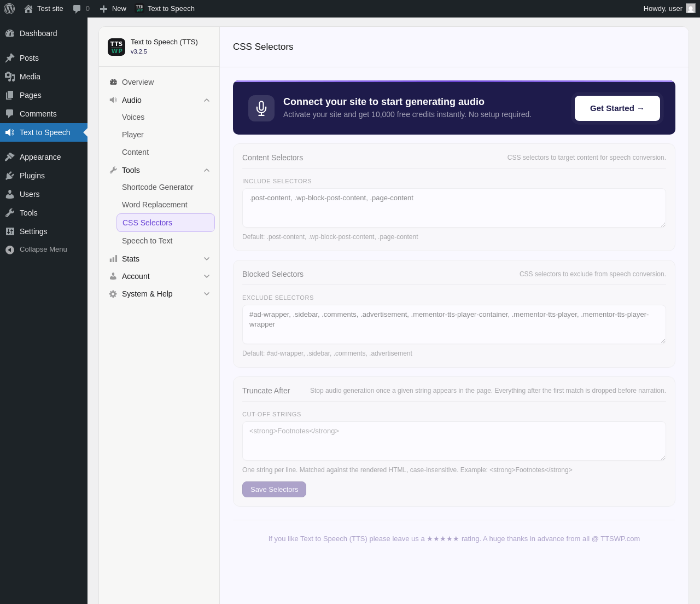Click into the Cut-off Strings textarea
The width and height of the screenshot is (700, 604).
pyautogui.click(x=454, y=441)
